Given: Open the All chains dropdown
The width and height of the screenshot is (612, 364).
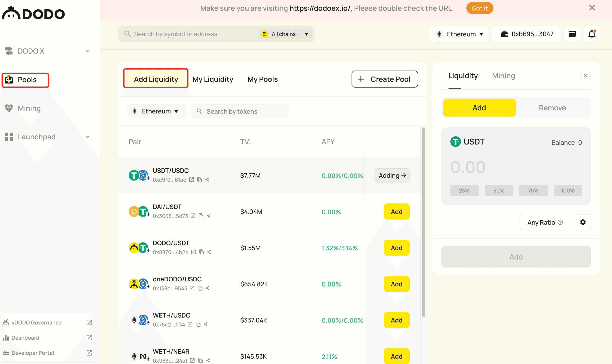Looking at the screenshot, I should click(x=285, y=34).
